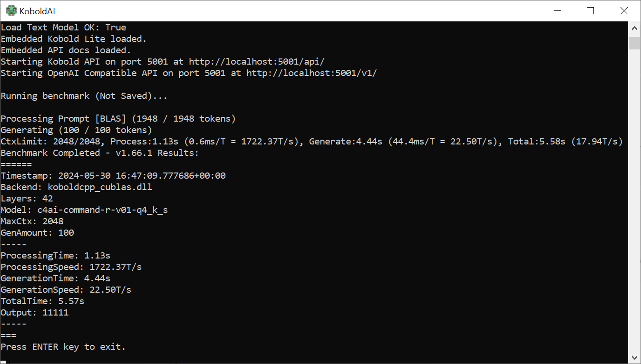Close the KoboldAI console window
The height and width of the screenshot is (364, 641).
point(623,10)
